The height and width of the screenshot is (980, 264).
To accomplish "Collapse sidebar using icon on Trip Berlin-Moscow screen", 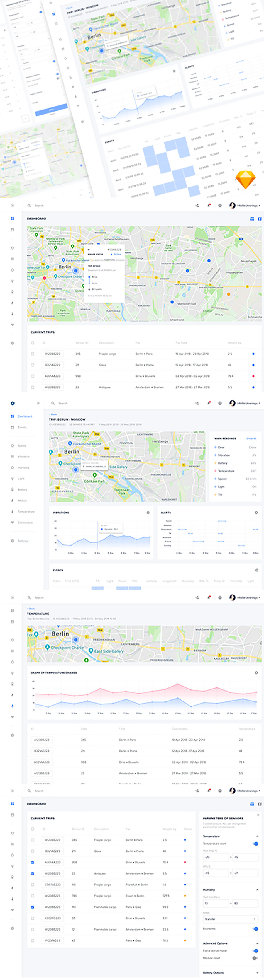I will (38, 403).
